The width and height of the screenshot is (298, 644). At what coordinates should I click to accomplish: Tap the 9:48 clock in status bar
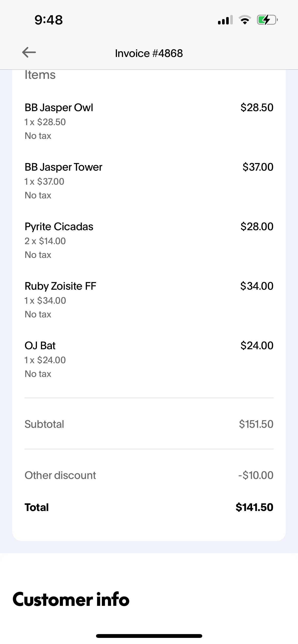coord(49,20)
